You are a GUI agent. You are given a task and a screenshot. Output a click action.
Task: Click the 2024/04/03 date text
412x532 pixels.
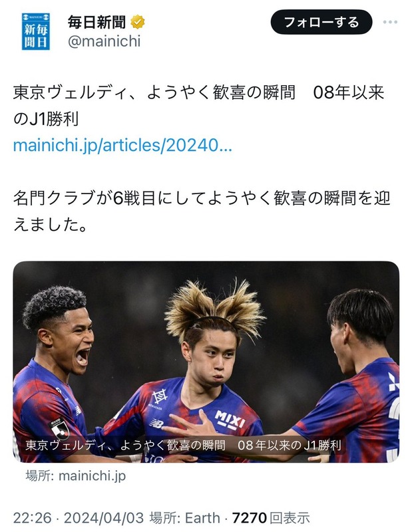(104, 518)
